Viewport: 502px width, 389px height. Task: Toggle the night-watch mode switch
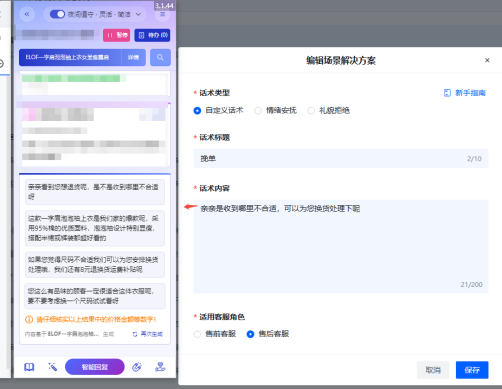click(x=57, y=14)
